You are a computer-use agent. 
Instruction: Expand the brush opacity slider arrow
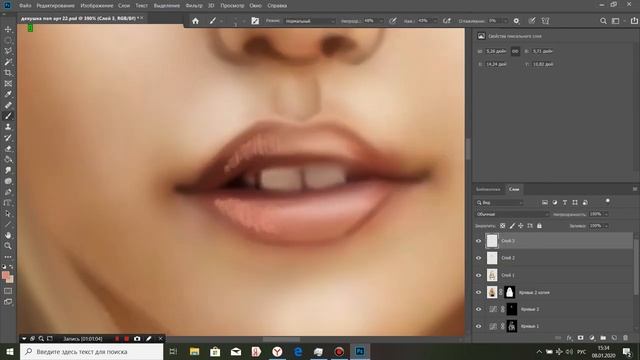click(381, 21)
